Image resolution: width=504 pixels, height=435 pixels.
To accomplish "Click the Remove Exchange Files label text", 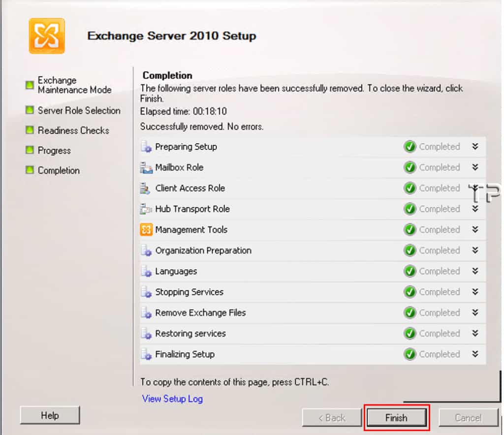I will [x=201, y=312].
